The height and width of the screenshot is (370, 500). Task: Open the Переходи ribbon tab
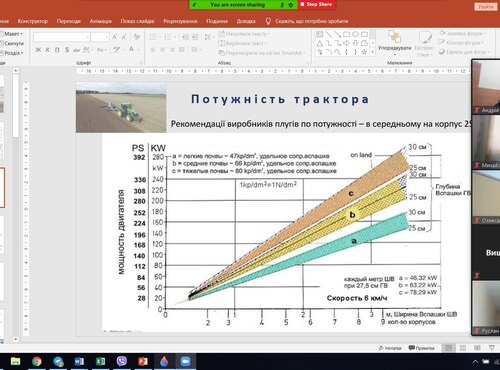(68, 21)
